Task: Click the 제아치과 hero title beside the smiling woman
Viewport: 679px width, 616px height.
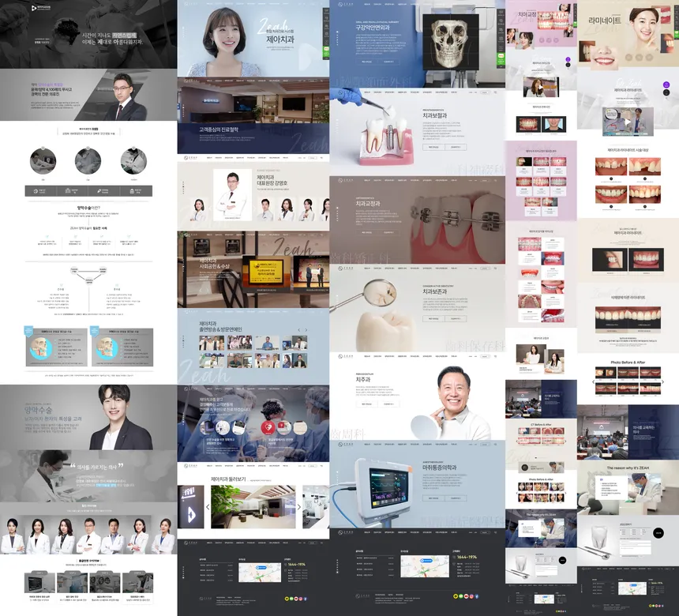Action: [x=280, y=39]
